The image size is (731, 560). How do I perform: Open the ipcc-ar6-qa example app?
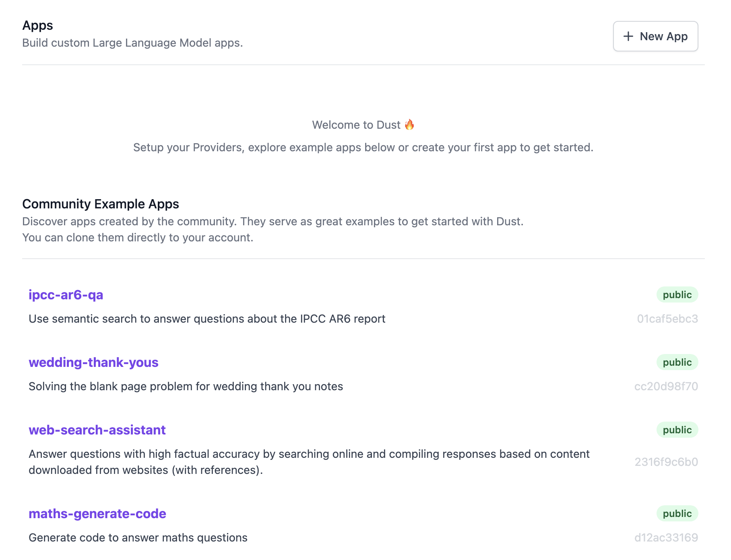[66, 294]
